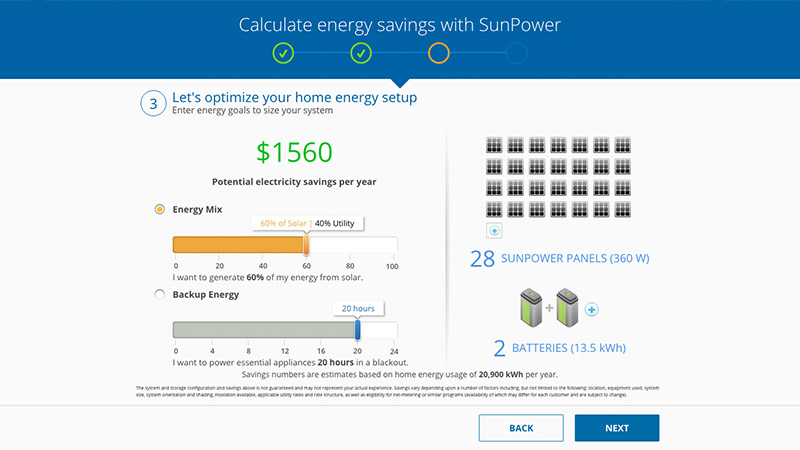Click the NEXT button

coord(617,428)
